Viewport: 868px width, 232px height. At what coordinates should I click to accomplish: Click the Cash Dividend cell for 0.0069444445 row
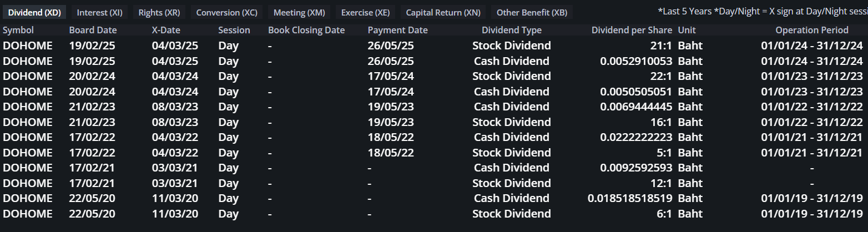pos(512,107)
